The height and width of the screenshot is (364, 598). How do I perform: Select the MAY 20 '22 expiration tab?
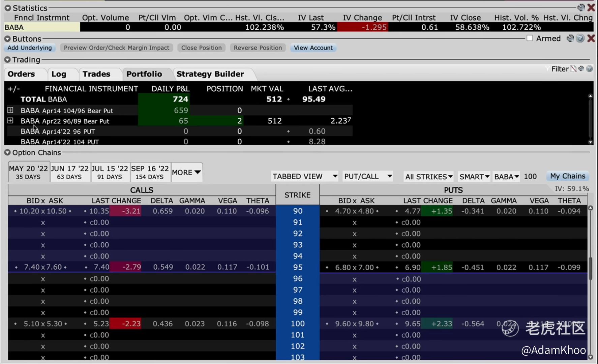(29, 172)
